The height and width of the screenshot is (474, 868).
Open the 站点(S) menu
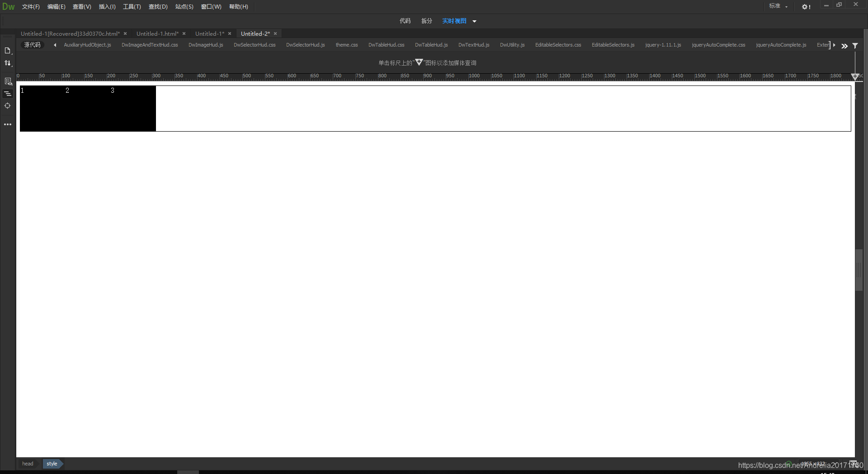[x=184, y=7]
